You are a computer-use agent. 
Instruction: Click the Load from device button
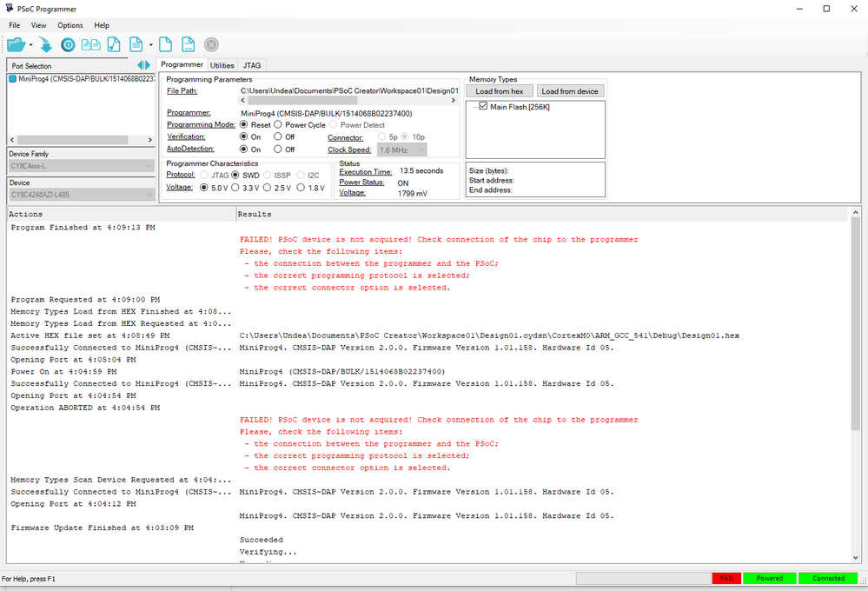(571, 90)
